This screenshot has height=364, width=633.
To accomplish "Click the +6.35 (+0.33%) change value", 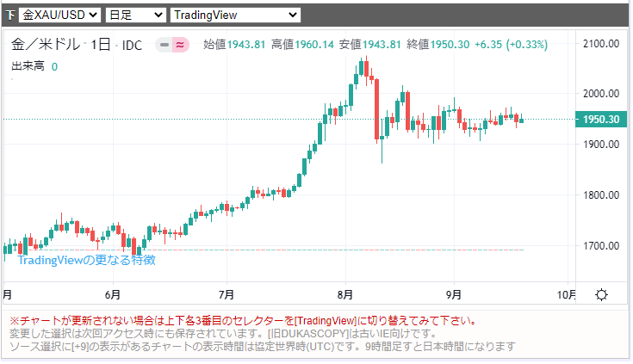I will tap(511, 45).
